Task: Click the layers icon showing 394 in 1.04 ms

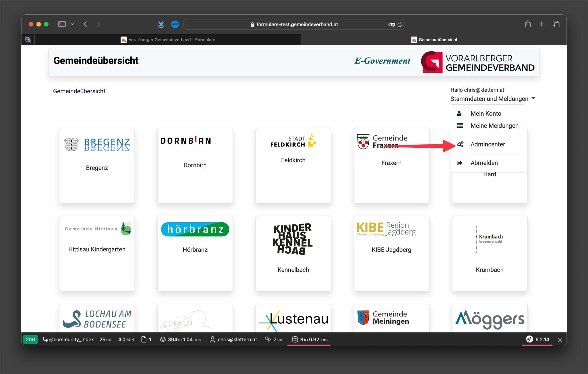Action: pos(181,339)
